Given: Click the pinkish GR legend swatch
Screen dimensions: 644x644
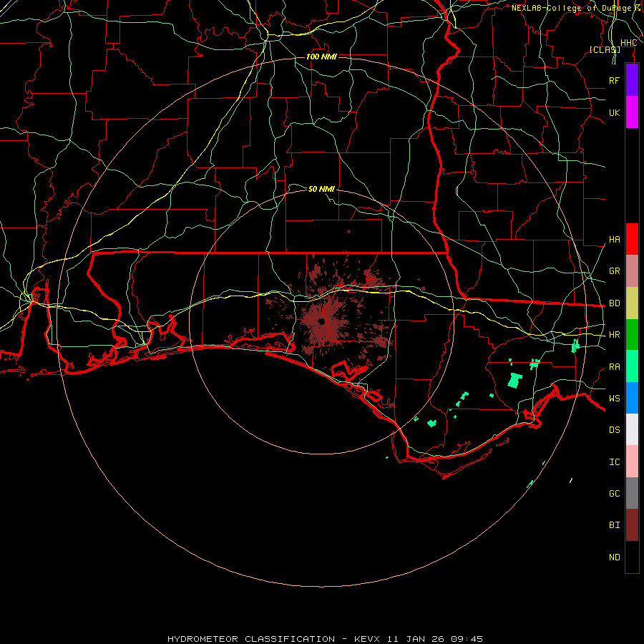Looking at the screenshot, I should tap(632, 271).
